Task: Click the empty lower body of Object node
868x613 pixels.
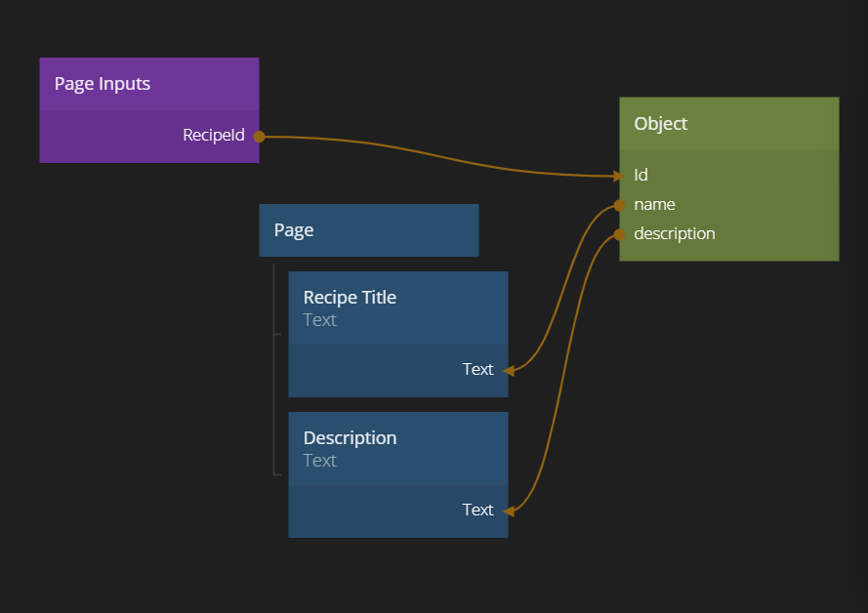Action: pyautogui.click(x=728, y=253)
